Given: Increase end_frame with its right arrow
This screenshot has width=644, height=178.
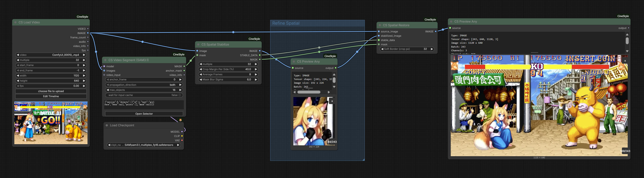Looking at the screenshot, I should (x=84, y=71).
